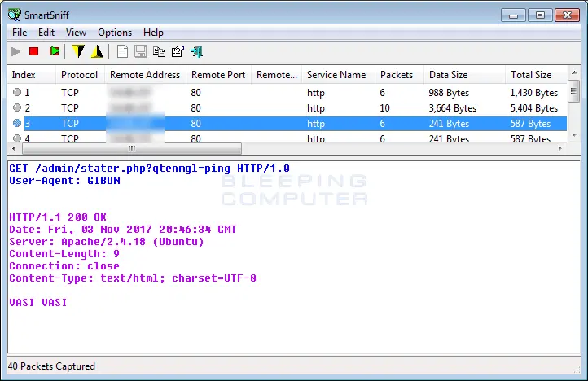Maximize the SmartSniff window
This screenshot has width=588, height=381.
click(x=540, y=15)
